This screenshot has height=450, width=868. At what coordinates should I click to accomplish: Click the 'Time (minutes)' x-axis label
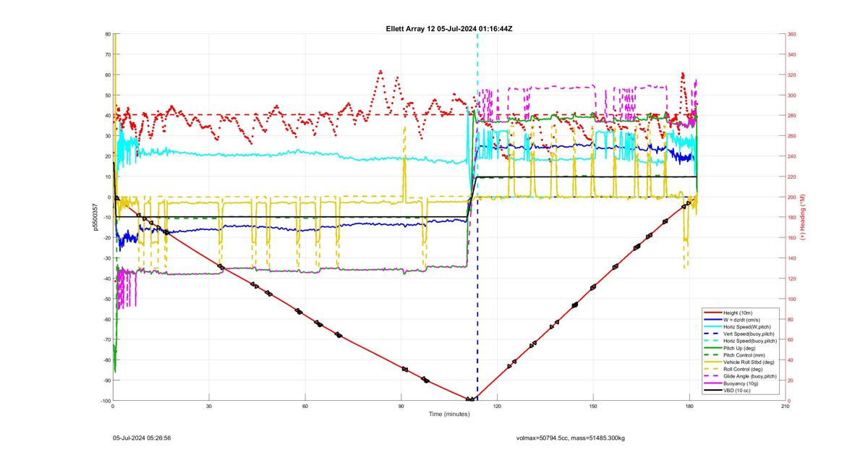coord(449,414)
